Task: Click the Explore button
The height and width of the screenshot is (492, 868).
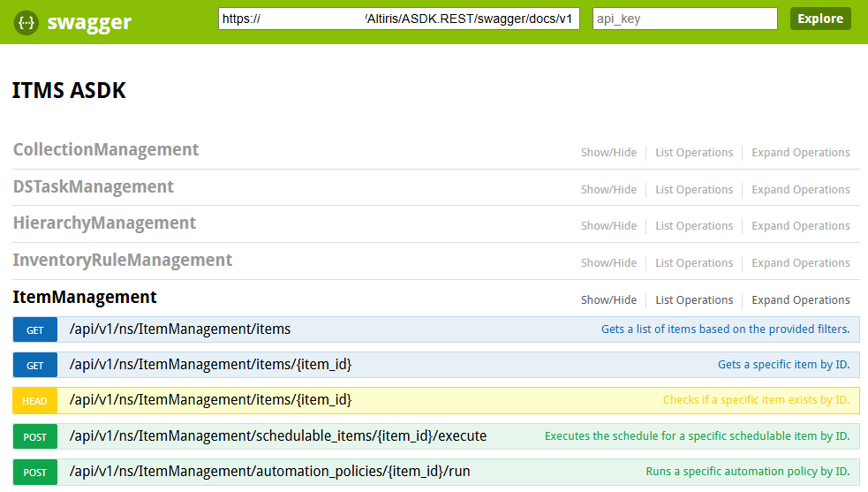Action: 819,19
